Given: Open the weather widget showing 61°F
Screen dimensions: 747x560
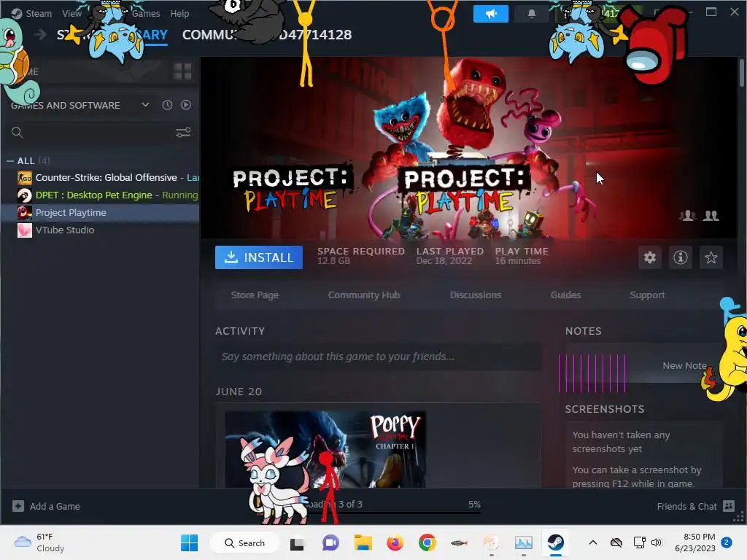Looking at the screenshot, I should click(x=40, y=542).
